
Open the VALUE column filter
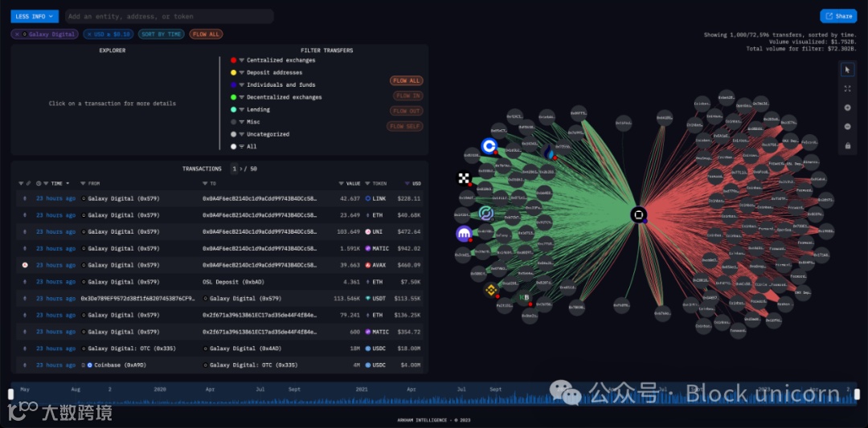click(342, 183)
